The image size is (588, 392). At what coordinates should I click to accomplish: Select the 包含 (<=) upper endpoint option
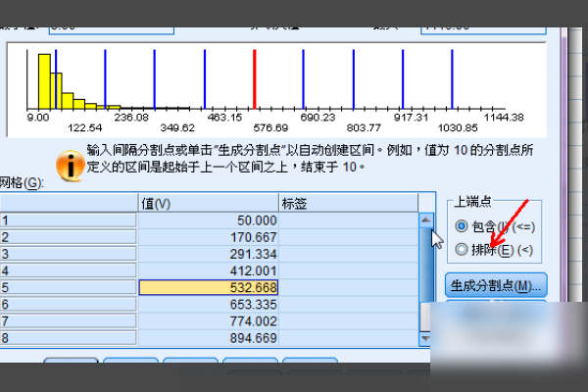click(462, 226)
